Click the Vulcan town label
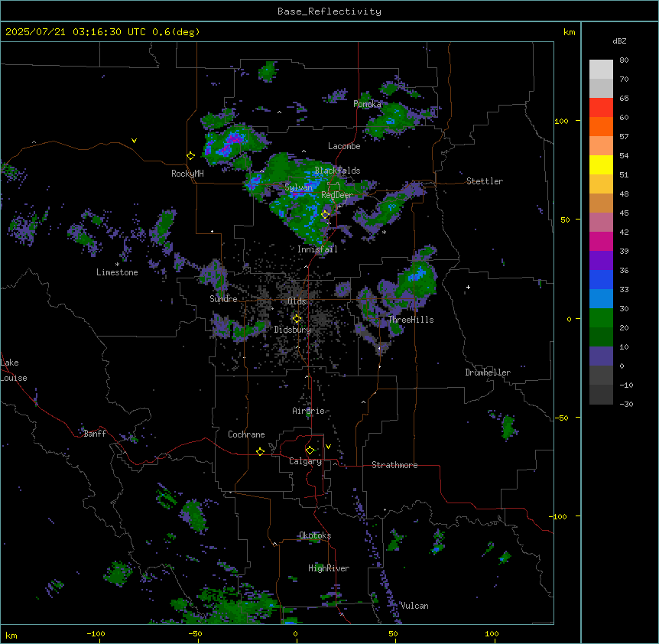The height and width of the screenshot is (644, 659). pos(415,606)
